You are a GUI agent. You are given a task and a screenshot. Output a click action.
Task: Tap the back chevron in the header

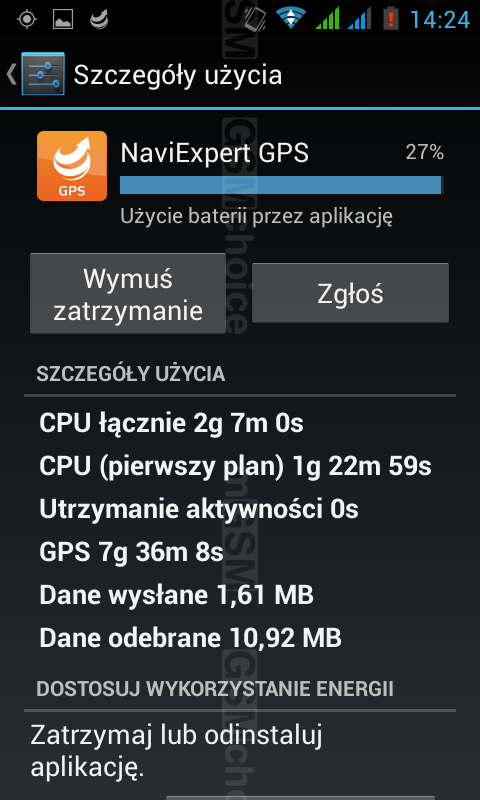click(x=11, y=74)
